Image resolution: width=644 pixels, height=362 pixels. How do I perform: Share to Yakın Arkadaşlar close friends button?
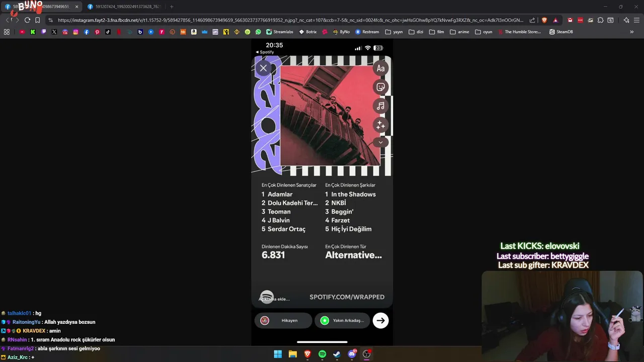tap(342, 320)
